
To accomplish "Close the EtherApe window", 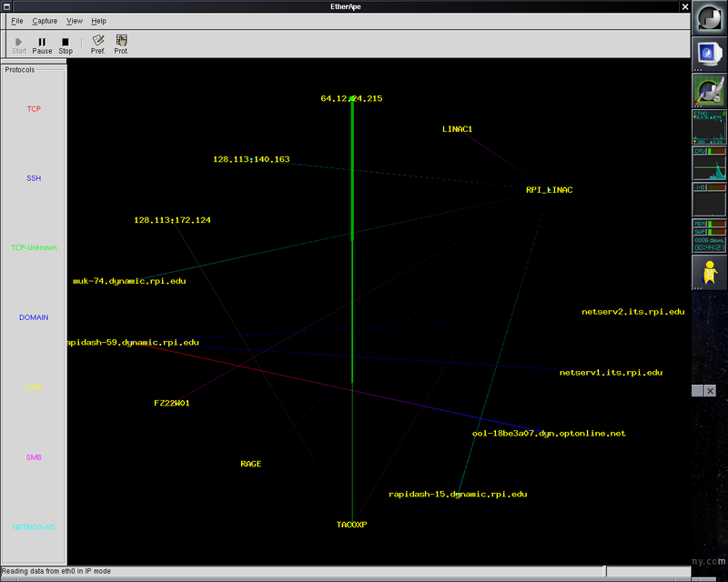I will tap(685, 6).
